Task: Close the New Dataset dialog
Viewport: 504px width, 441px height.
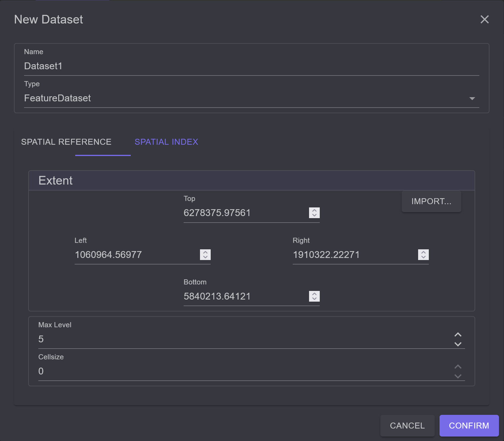Action: 484,19
